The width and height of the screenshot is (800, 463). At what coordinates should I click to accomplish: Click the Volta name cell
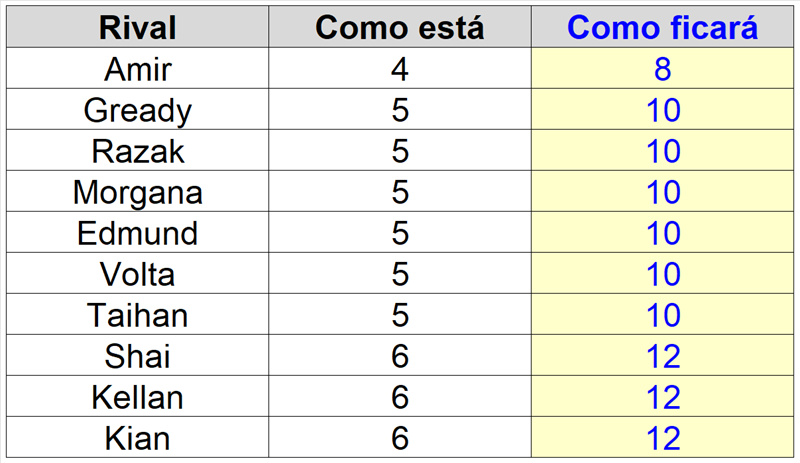tap(137, 274)
